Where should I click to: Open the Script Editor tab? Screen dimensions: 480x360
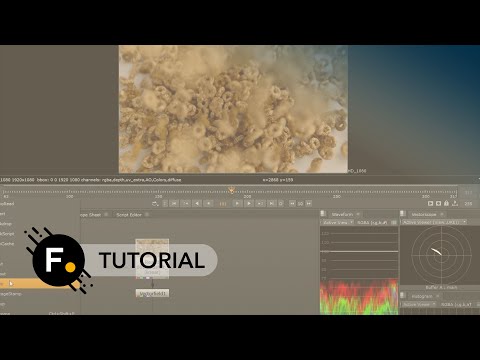pyautogui.click(x=129, y=215)
